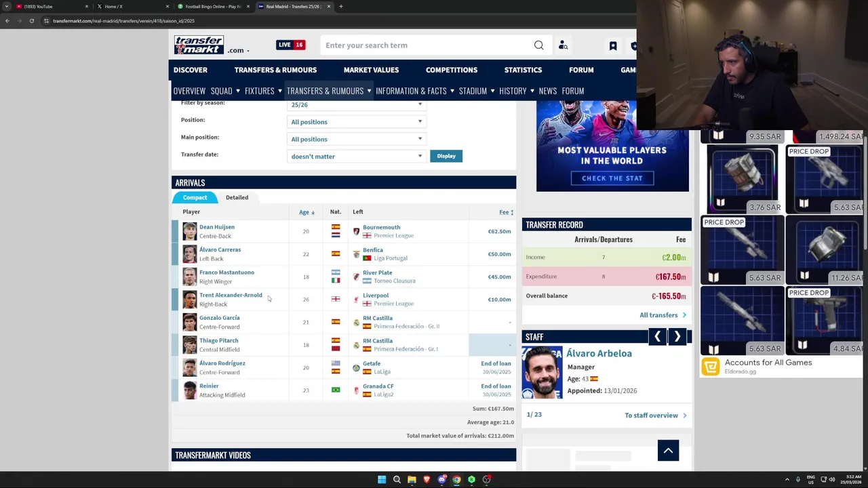Open the season filter dropdown 25/26
The width and height of the screenshot is (868, 488).
pos(357,104)
